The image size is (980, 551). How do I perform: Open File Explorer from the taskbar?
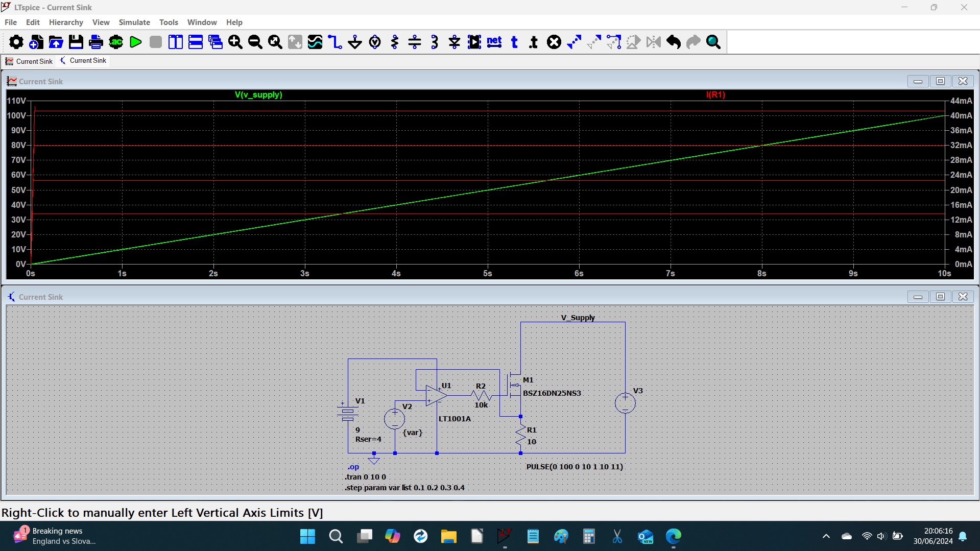click(448, 536)
